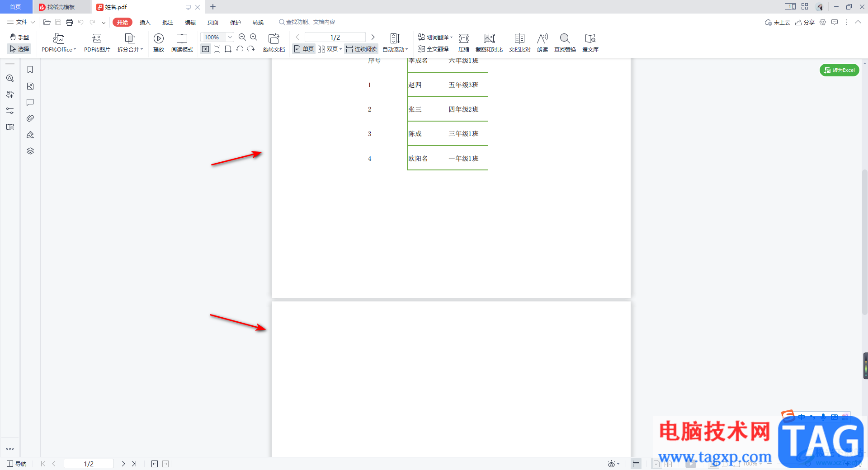Select the 页面 ribbon tab
The image size is (868, 470).
coord(213,22)
